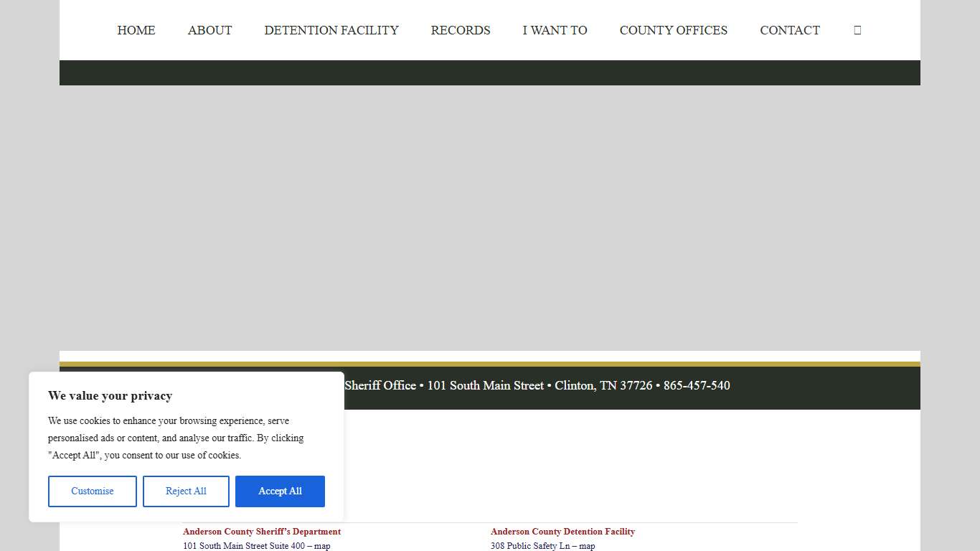Click phone number 865-457-540 in banner
980x551 pixels.
(697, 385)
